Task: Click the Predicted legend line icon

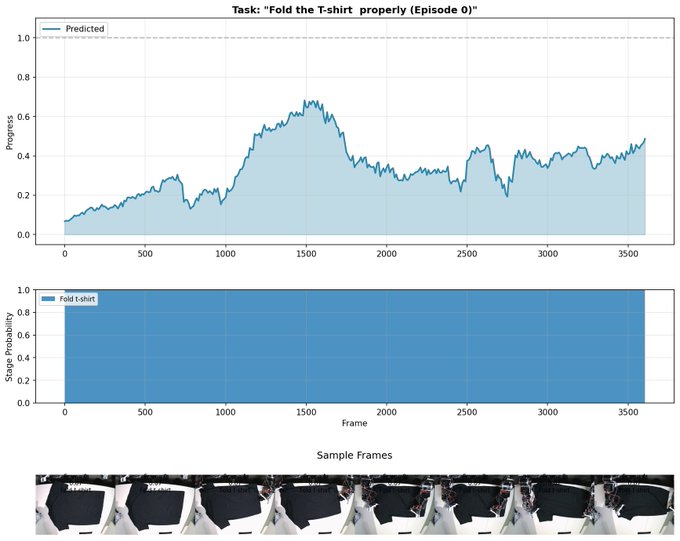Action: tap(51, 29)
